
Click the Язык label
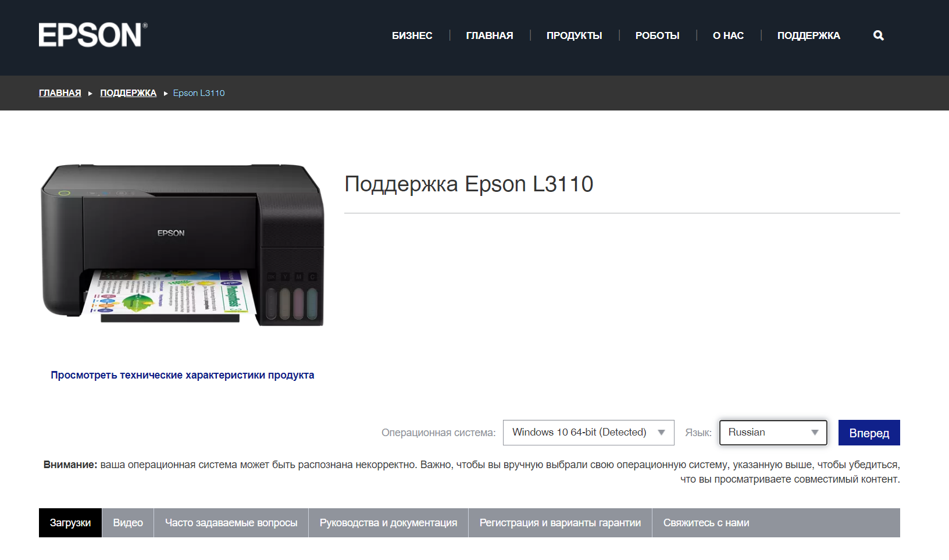(698, 433)
